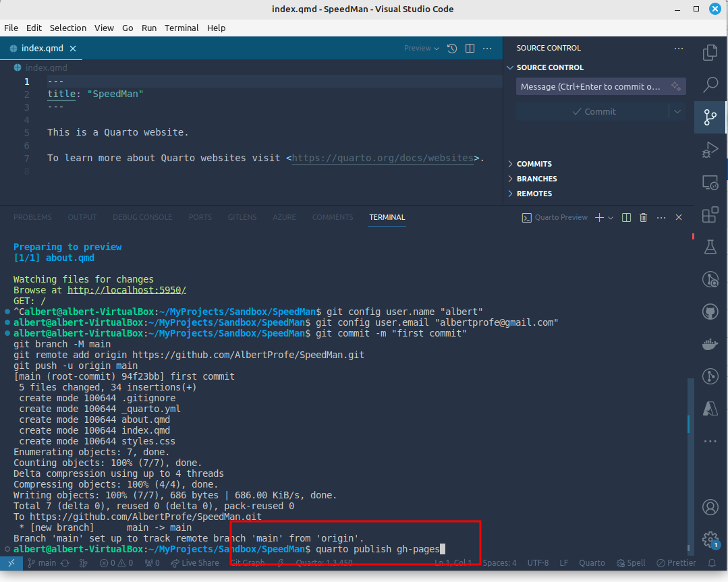728x582 pixels.
Task: Generate commit message with the sparkle icon
Action: 676,86
